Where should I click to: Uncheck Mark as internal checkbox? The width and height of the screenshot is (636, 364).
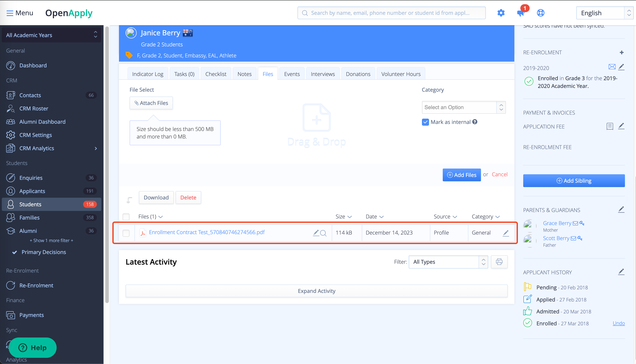tap(425, 122)
